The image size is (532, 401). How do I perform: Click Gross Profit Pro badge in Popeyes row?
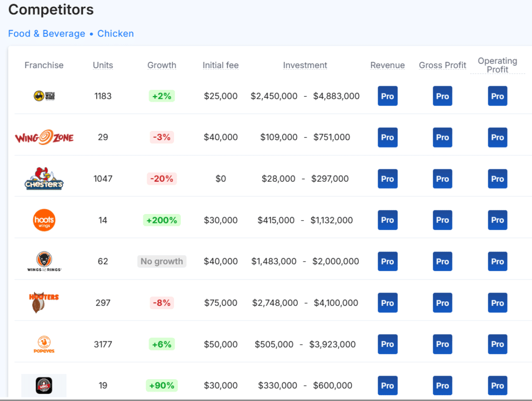pos(443,344)
